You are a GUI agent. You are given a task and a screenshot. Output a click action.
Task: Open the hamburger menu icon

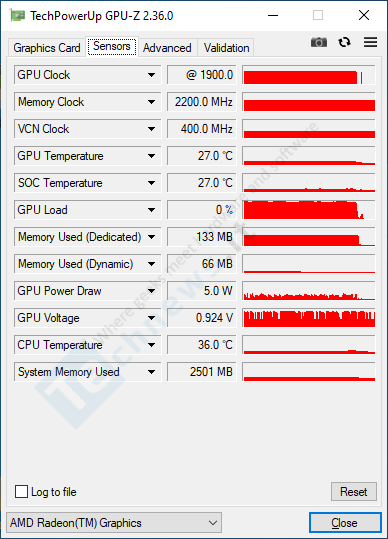pyautogui.click(x=370, y=42)
